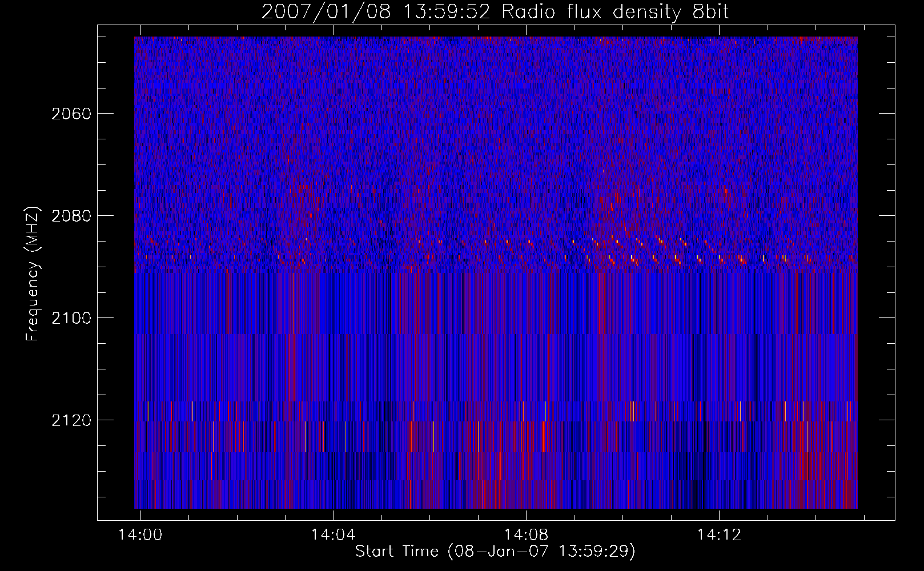
Task: Select the 2100 frequency tick label
Action: coord(71,318)
